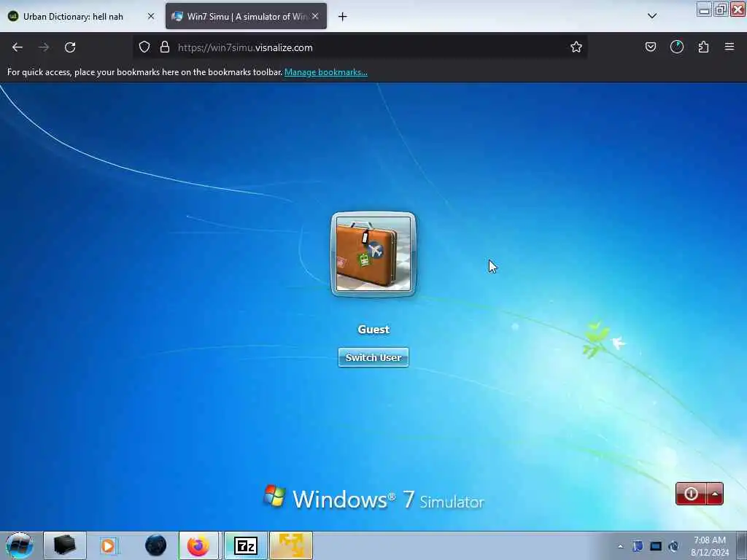747x560 pixels.
Task: Open the dark globe taskbar icon
Action: point(155,545)
